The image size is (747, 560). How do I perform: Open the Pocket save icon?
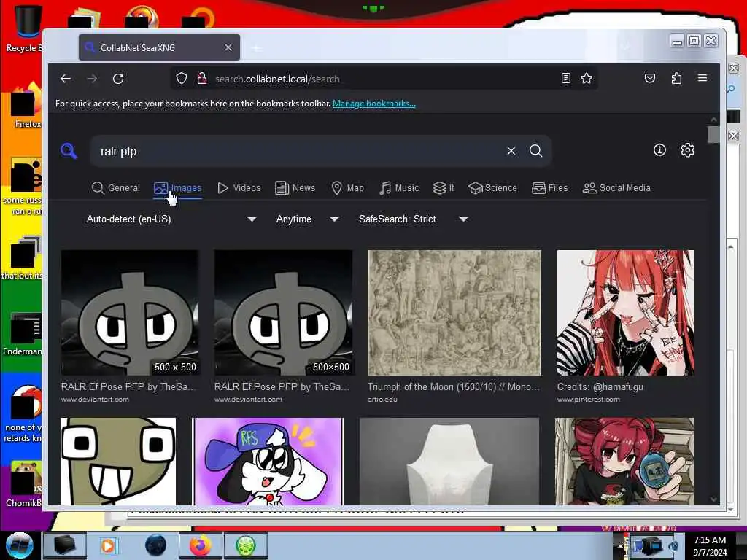(650, 78)
